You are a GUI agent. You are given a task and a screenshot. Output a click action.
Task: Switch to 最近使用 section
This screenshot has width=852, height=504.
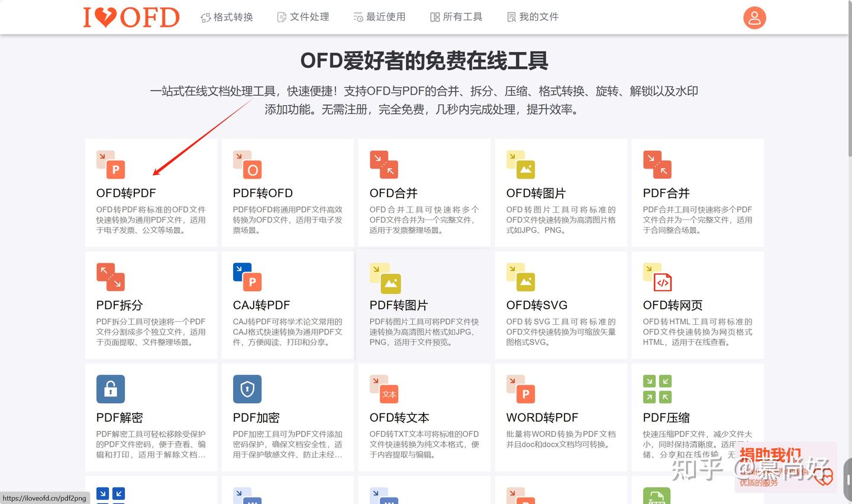[x=379, y=17]
